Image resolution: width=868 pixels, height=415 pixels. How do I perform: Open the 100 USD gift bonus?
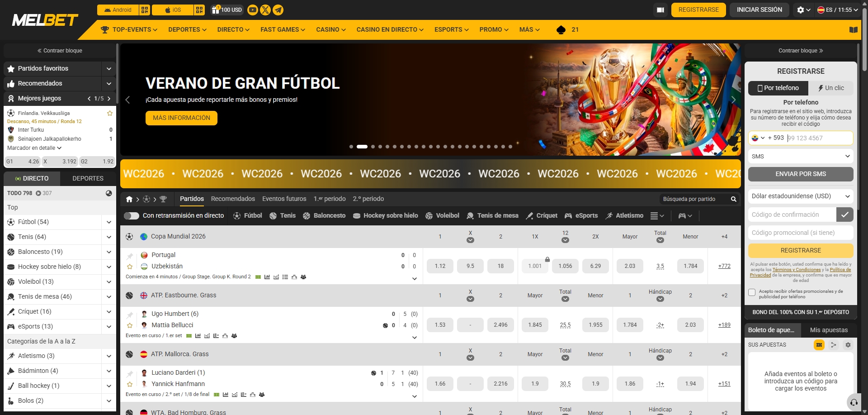[227, 10]
